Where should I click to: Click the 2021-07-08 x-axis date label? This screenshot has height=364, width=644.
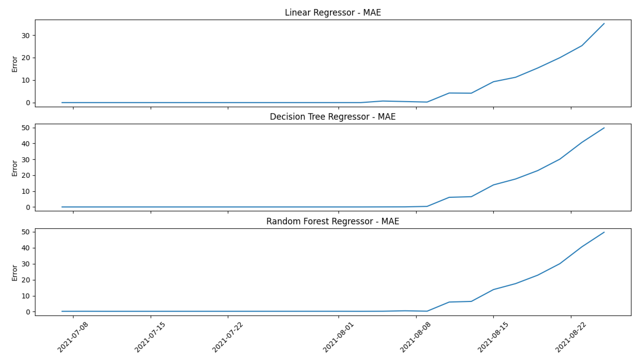point(73,337)
